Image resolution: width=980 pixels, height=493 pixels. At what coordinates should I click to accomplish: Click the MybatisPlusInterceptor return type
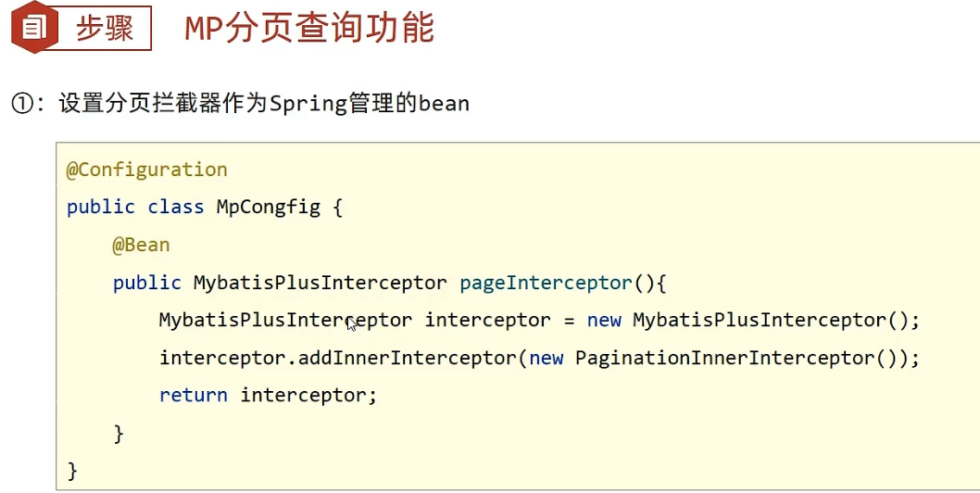320,283
